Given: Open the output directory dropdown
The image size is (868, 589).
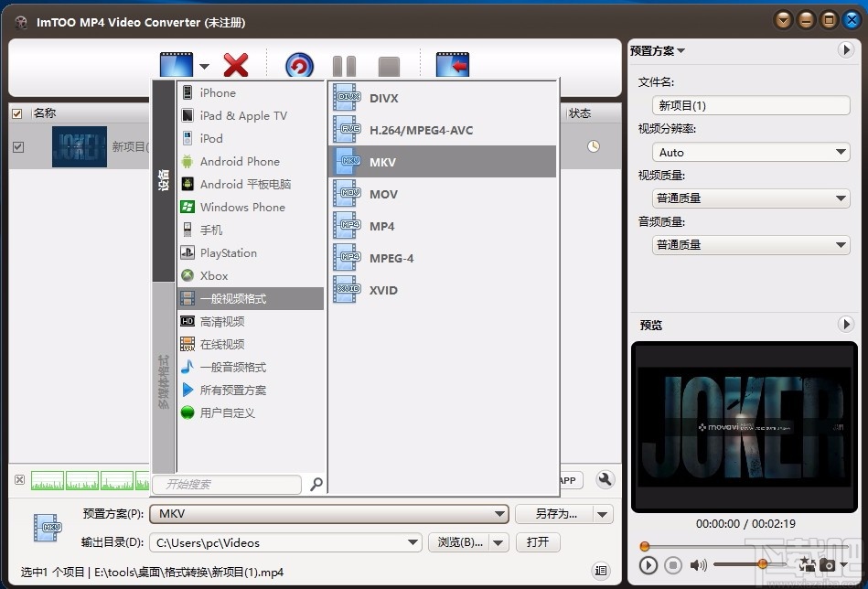Looking at the screenshot, I should tap(412, 541).
